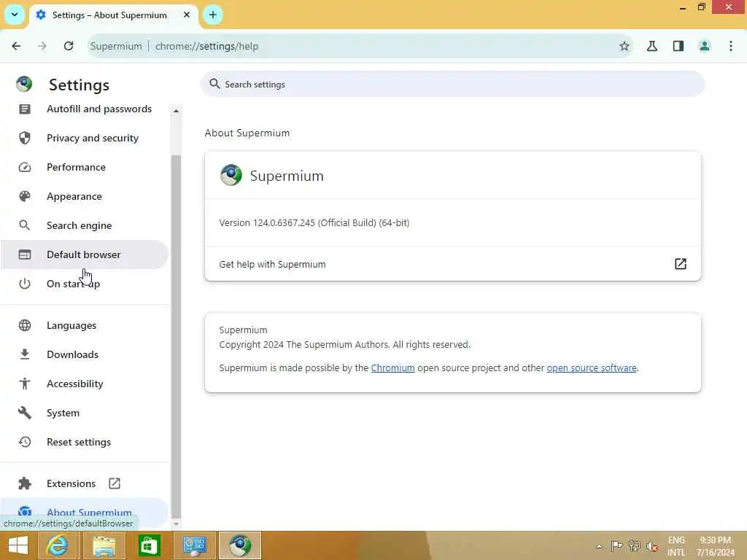
Task: Click the taskbar clock showing 9:30 PM
Action: tap(715, 546)
